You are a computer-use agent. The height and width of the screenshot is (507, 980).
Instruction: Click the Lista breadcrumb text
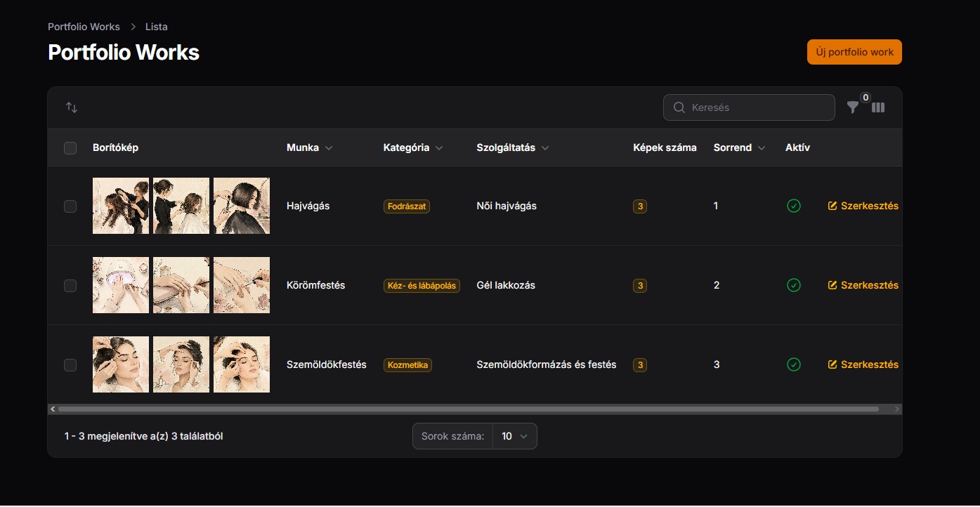pyautogui.click(x=156, y=27)
